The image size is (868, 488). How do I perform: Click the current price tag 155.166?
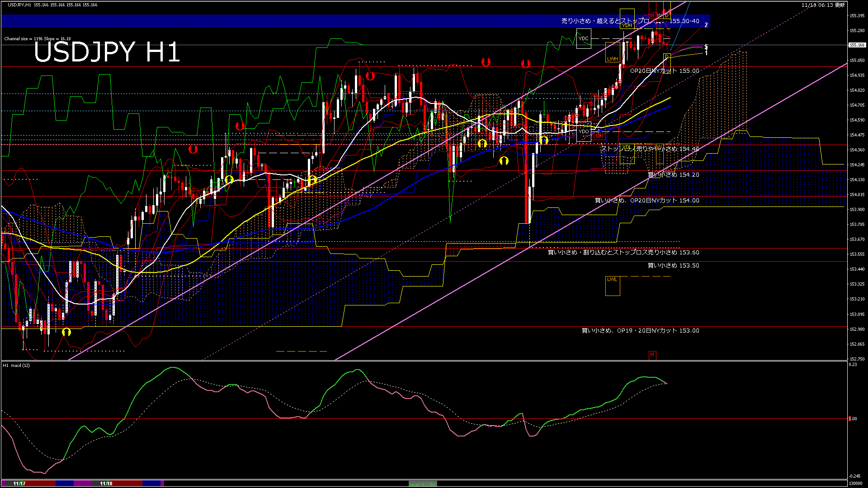pos(857,45)
